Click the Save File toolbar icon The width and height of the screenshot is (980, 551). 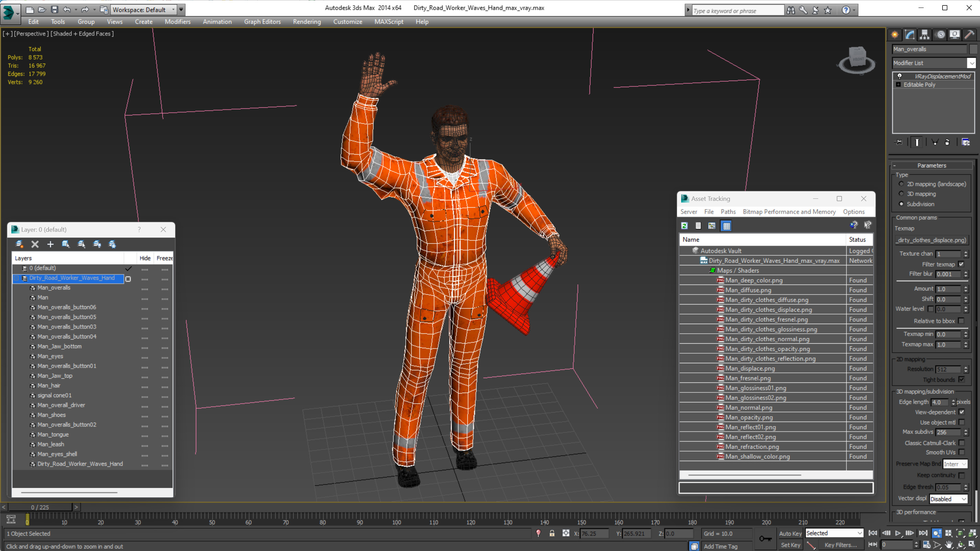coord(54,10)
